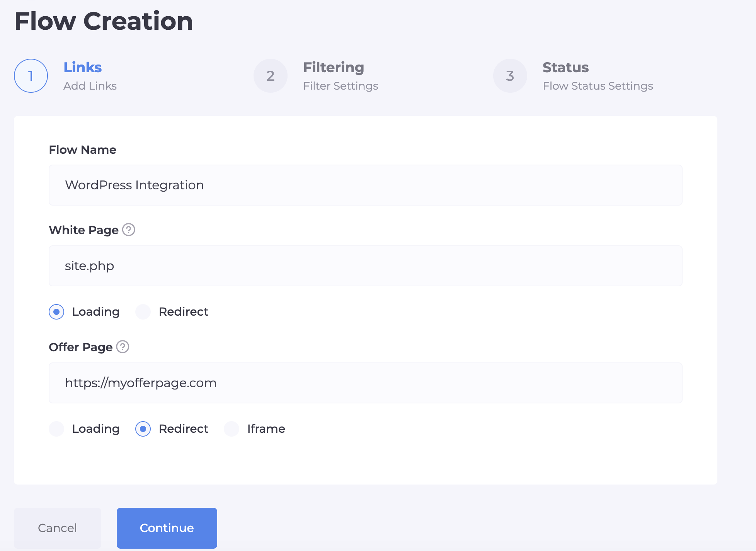The width and height of the screenshot is (756, 551).
Task: Select Redirect radio under Offer Page
Action: point(143,429)
